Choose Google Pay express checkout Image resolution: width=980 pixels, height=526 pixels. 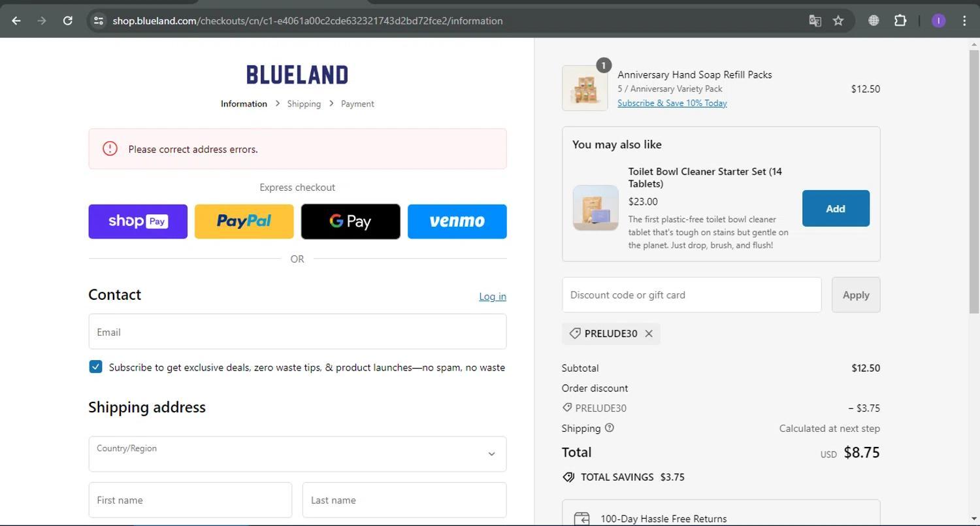click(x=351, y=222)
